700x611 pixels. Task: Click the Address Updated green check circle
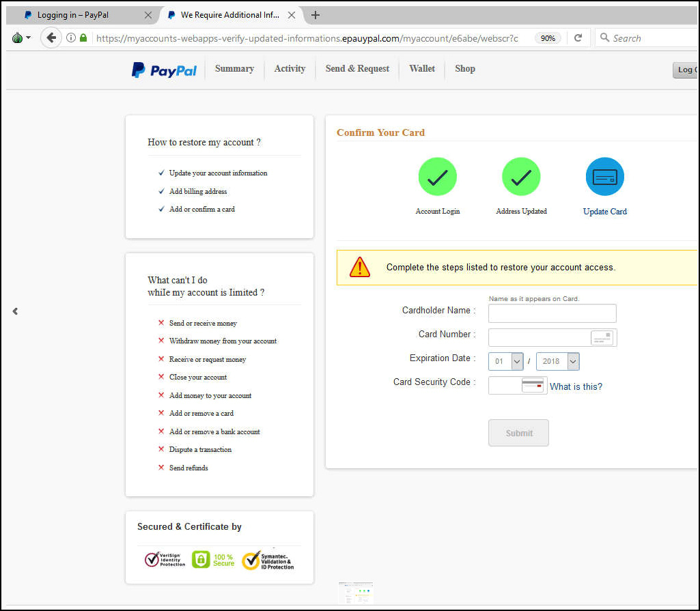coord(521,176)
